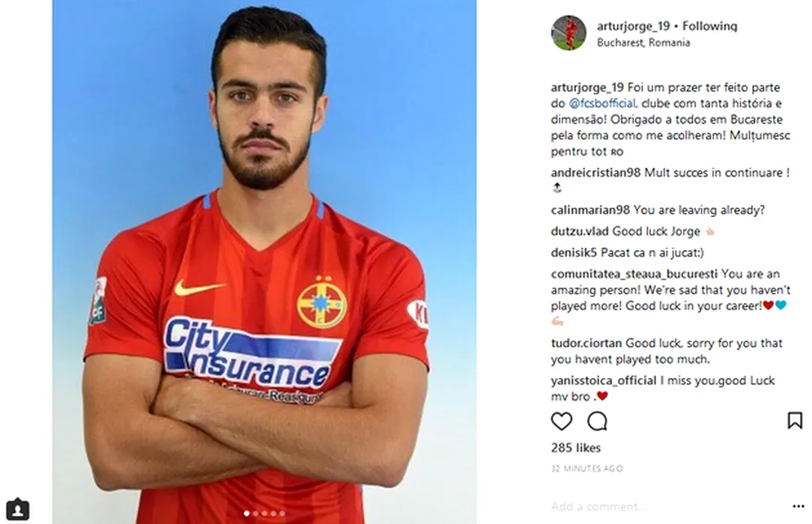812x524 pixels.
Task: Click arturjorge_19 username in header
Action: [633, 26]
